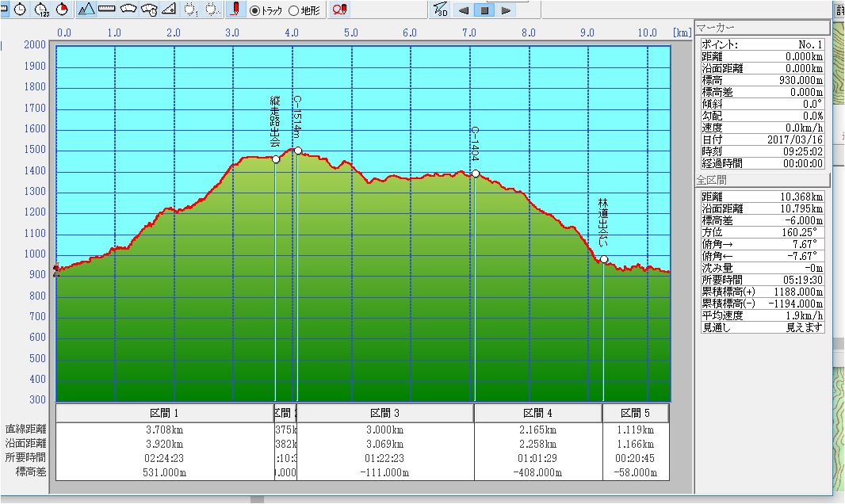Click the red search-with-pin icon

[339, 10]
